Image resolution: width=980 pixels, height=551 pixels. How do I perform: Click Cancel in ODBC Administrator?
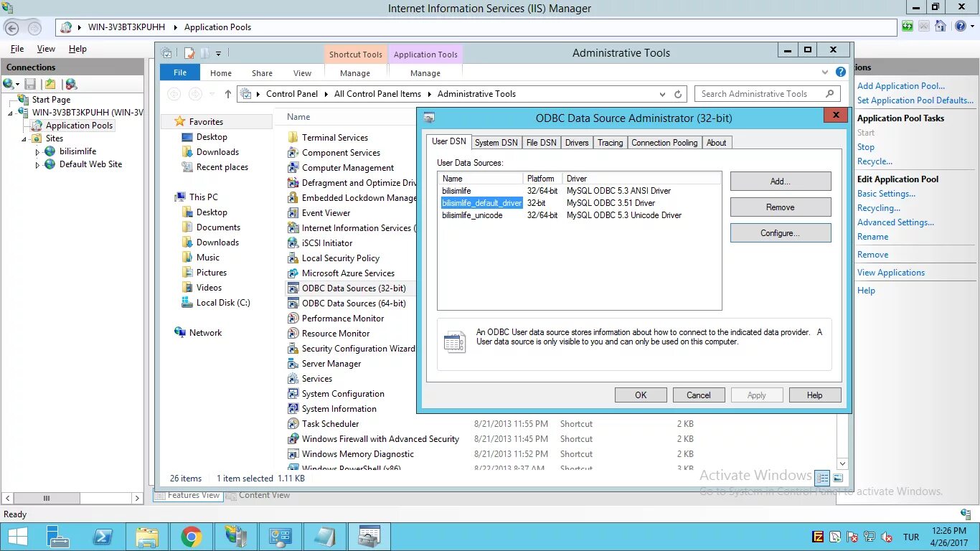point(699,395)
